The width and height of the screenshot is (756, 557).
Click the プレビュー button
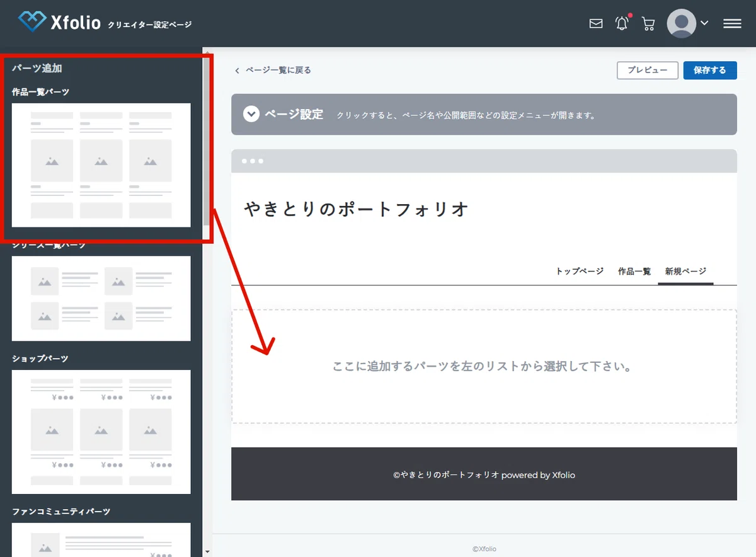648,70
